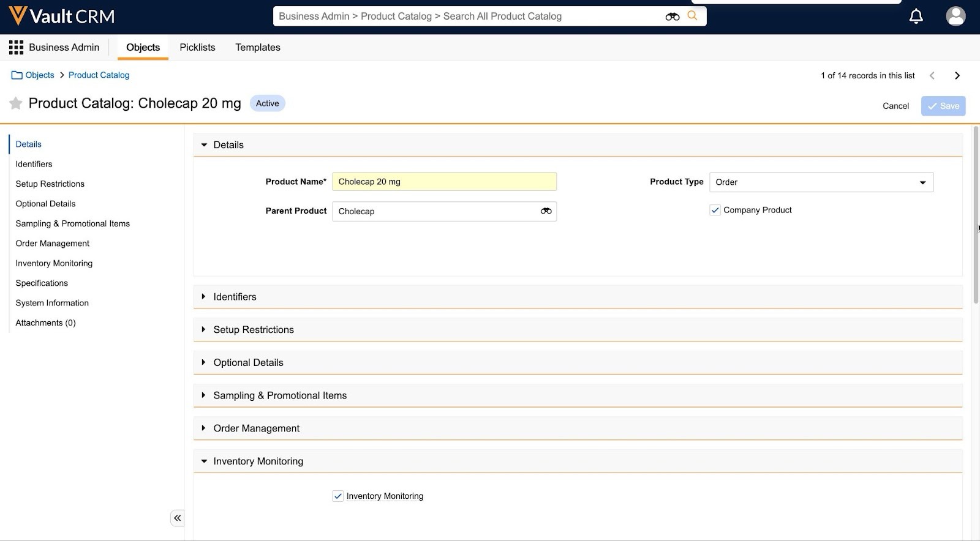The width and height of the screenshot is (980, 541).
Task: Expand the Setup Restrictions section
Action: (253, 330)
